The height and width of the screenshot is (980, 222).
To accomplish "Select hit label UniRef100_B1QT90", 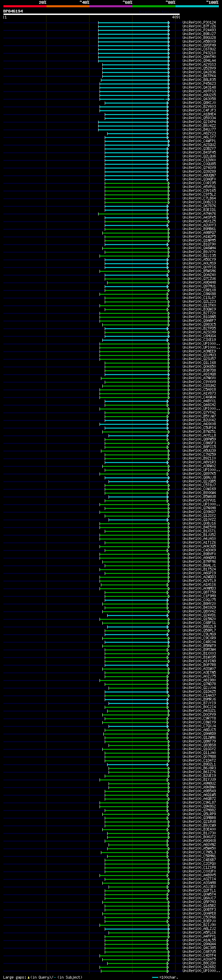I will click(199, 244).
